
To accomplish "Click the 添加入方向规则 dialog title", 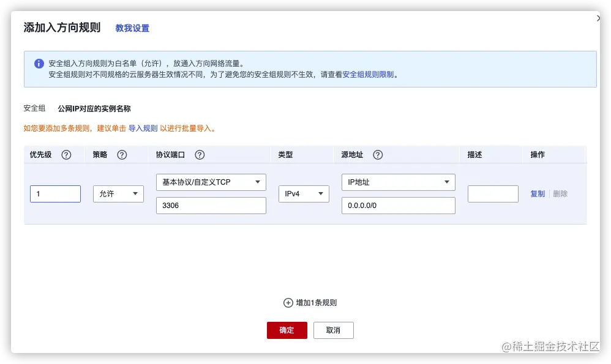I will tap(62, 28).
